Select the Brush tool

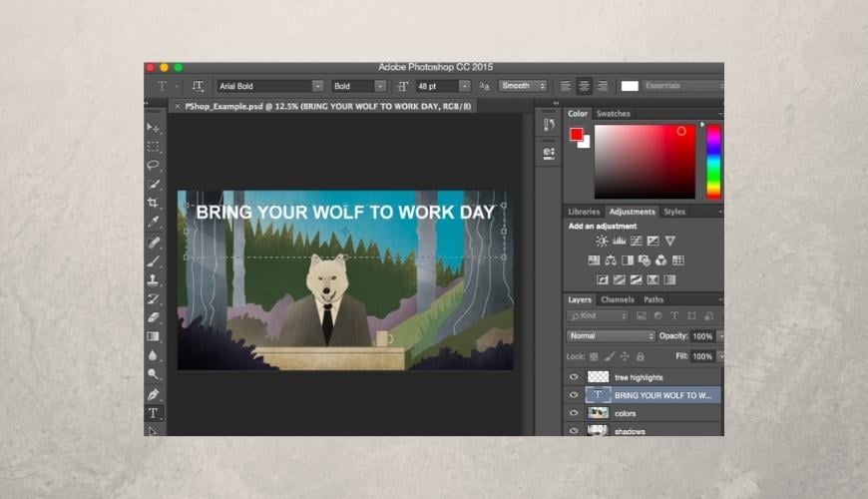click(154, 260)
